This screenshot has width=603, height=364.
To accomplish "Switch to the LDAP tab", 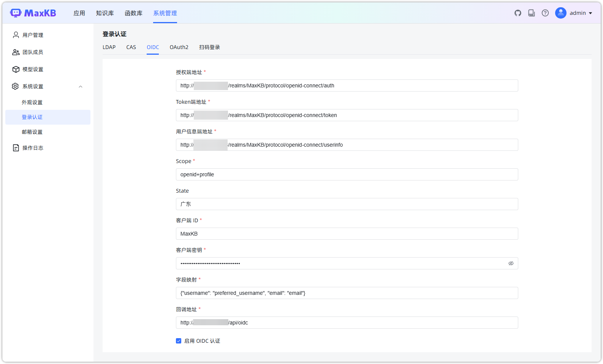I will pos(109,47).
